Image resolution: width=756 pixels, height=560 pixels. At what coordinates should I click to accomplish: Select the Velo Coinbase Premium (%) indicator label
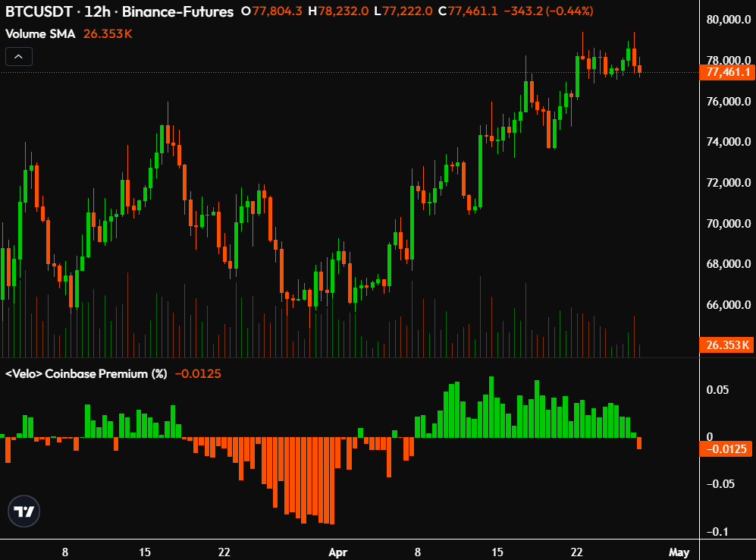click(86, 374)
